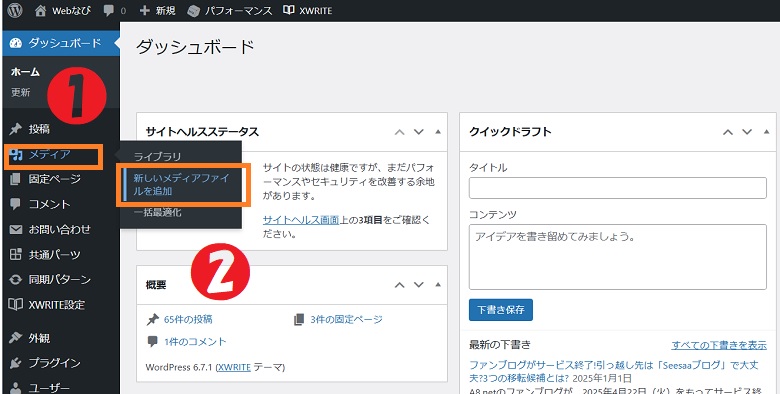Collapse the サイトヘルスステータス panel
Viewport: 780px width, 394px height.
tap(438, 132)
